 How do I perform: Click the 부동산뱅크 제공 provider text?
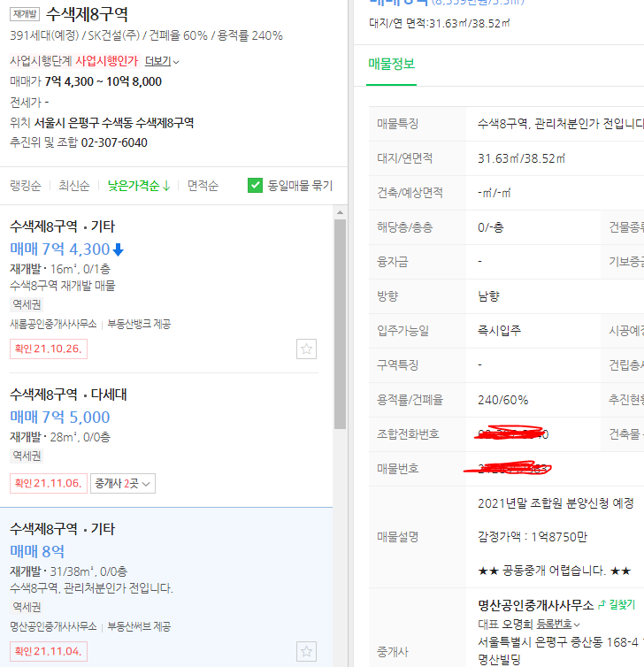139,324
